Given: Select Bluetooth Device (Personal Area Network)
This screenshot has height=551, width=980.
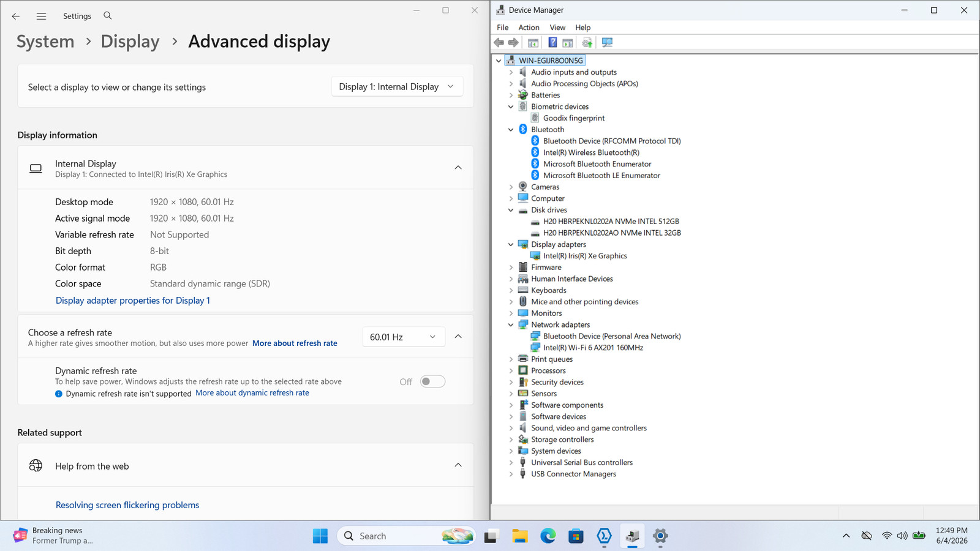Looking at the screenshot, I should point(611,336).
